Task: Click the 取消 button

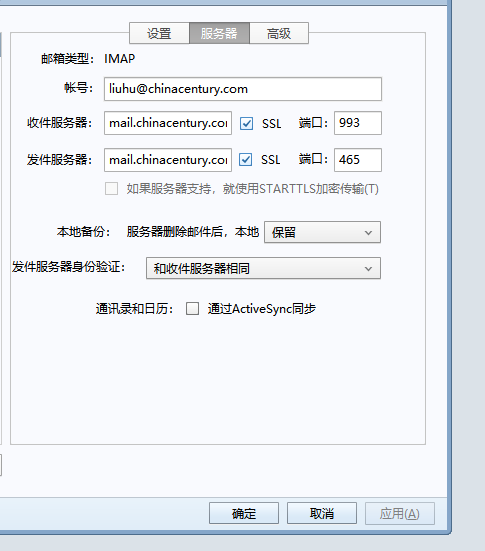Action: (x=322, y=513)
